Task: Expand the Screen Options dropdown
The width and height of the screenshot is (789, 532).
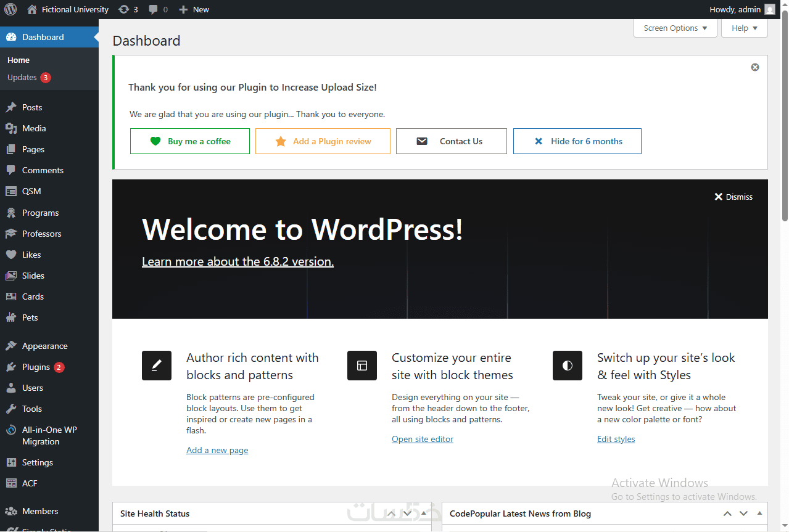Action: pyautogui.click(x=675, y=28)
